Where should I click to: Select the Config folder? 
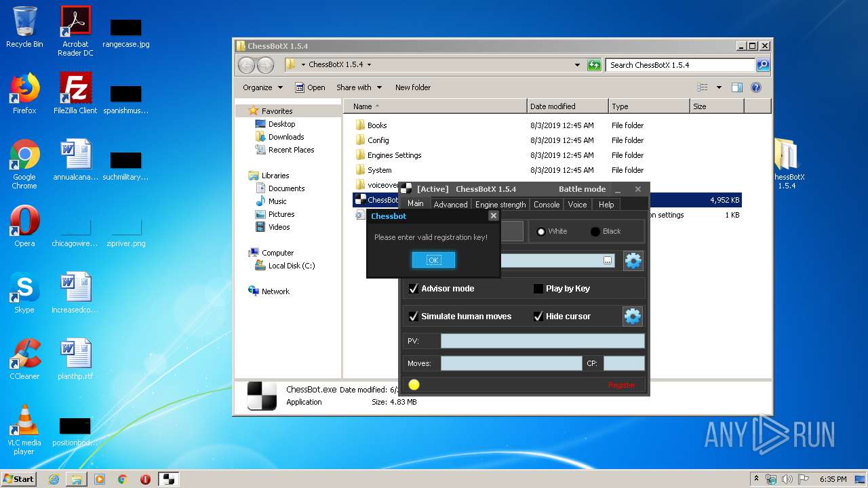pos(378,140)
